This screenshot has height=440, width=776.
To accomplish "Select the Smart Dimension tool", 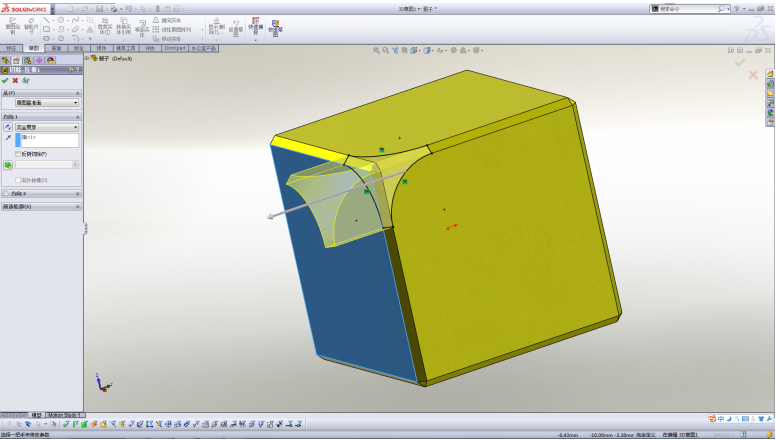I will [31, 28].
